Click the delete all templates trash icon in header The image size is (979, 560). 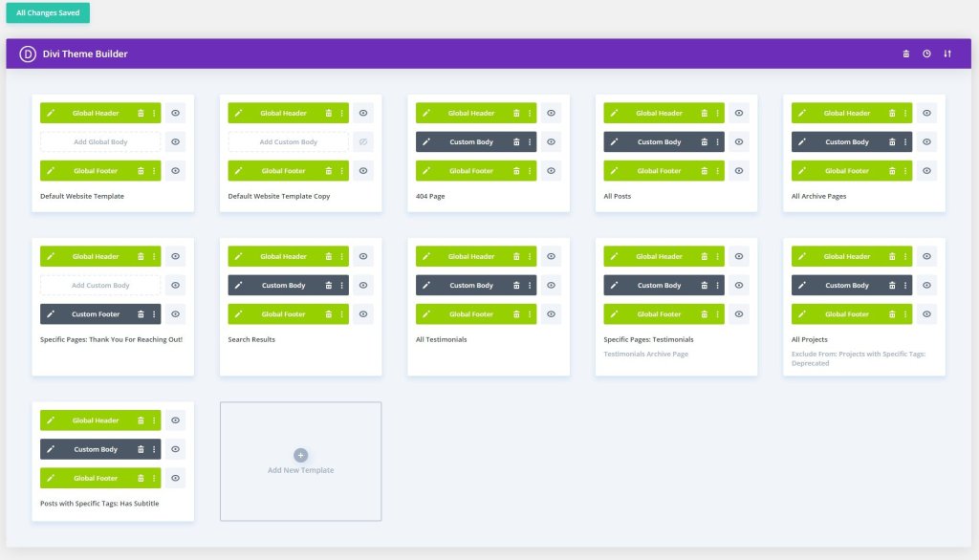click(x=906, y=54)
